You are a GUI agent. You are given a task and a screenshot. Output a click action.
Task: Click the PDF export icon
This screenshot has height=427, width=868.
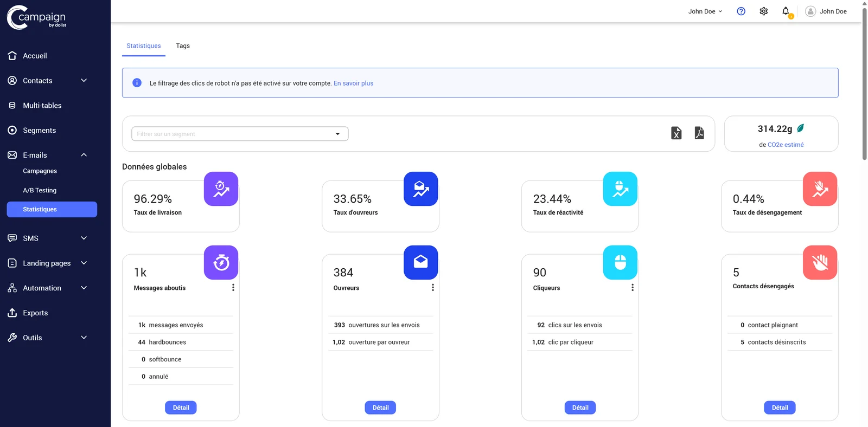pyautogui.click(x=699, y=133)
